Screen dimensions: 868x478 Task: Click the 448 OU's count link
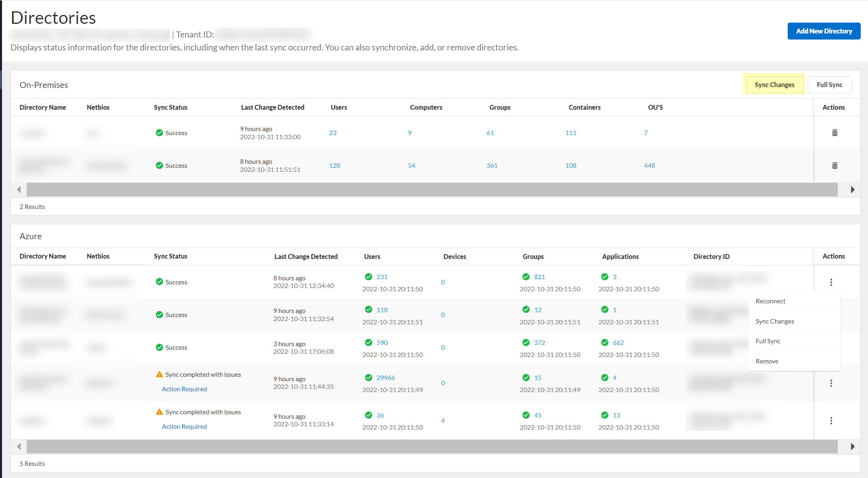tap(649, 165)
